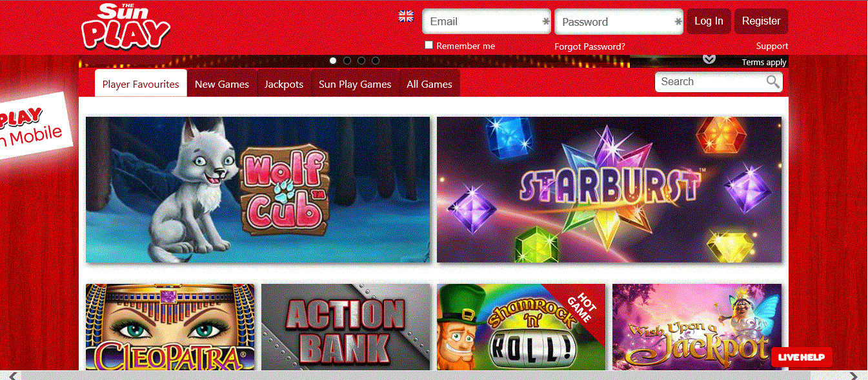Click the search magnifier icon
This screenshot has width=868, height=380.
[772, 82]
